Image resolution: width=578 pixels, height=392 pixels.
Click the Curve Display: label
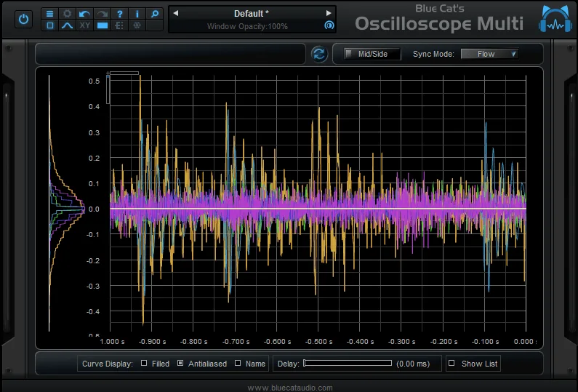(x=108, y=364)
